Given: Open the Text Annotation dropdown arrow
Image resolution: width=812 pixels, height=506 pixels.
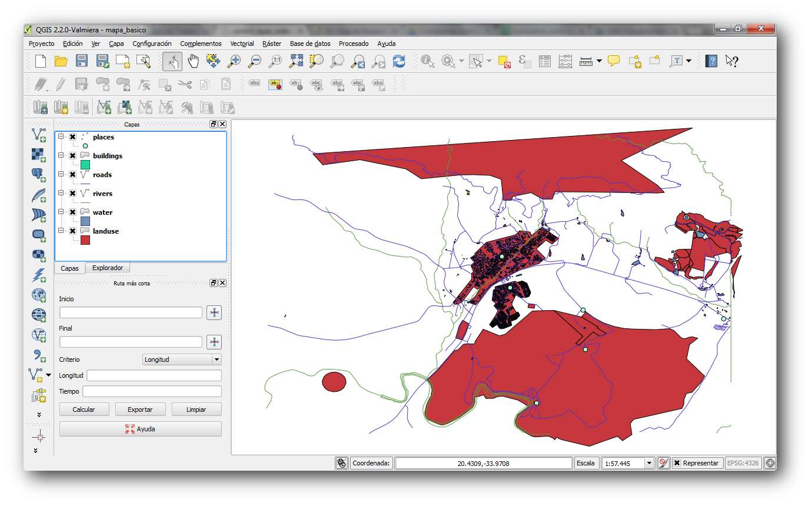Looking at the screenshot, I should click(x=688, y=61).
